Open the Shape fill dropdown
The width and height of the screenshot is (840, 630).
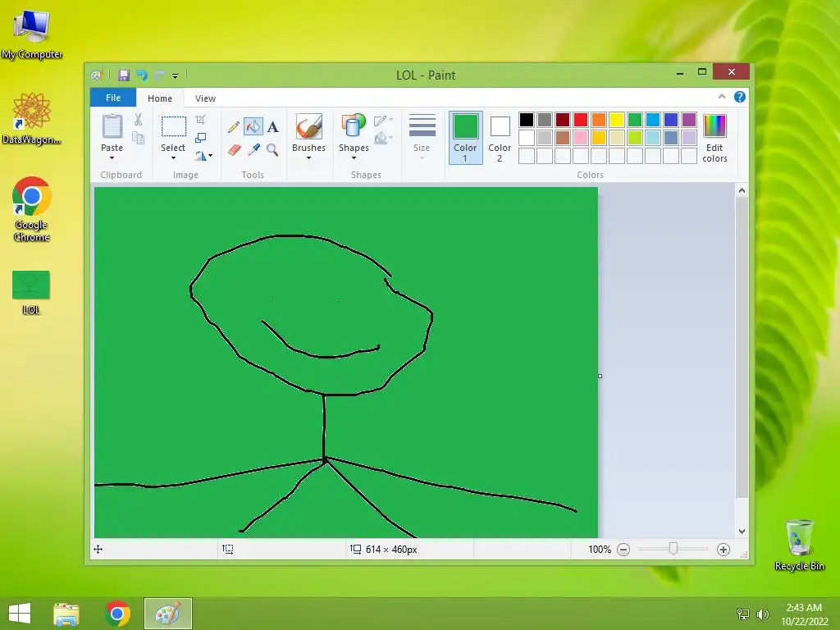tap(384, 139)
